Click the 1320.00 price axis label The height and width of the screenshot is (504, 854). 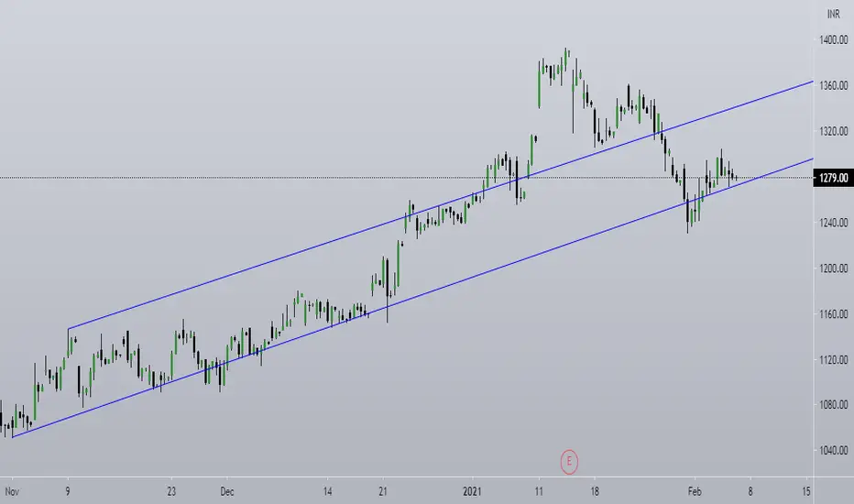click(x=833, y=131)
